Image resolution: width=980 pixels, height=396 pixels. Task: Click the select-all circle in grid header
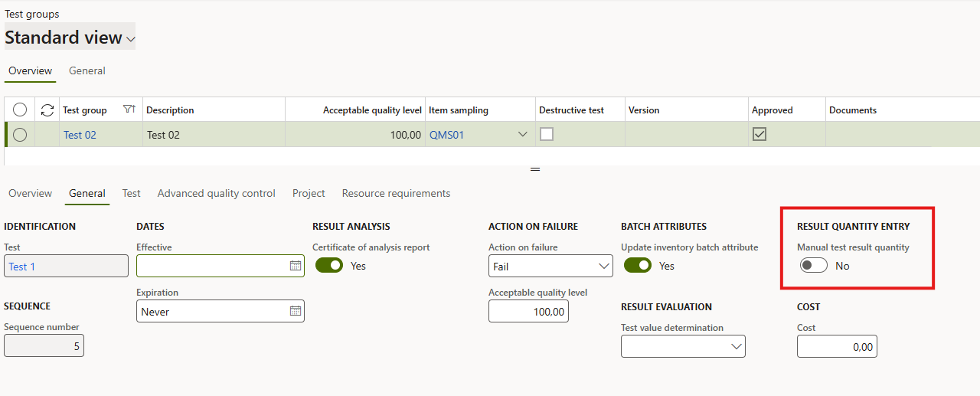[20, 110]
